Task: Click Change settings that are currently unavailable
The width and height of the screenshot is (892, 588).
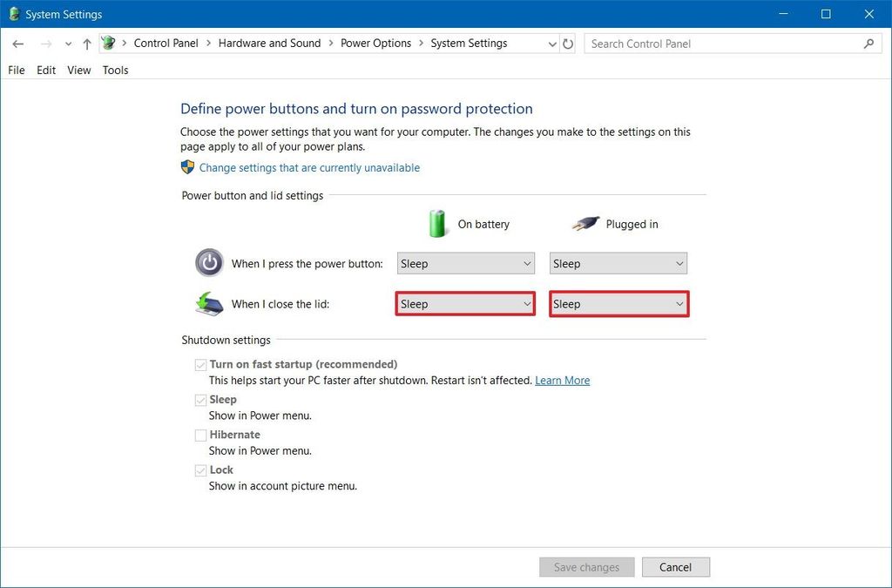Action: point(309,166)
